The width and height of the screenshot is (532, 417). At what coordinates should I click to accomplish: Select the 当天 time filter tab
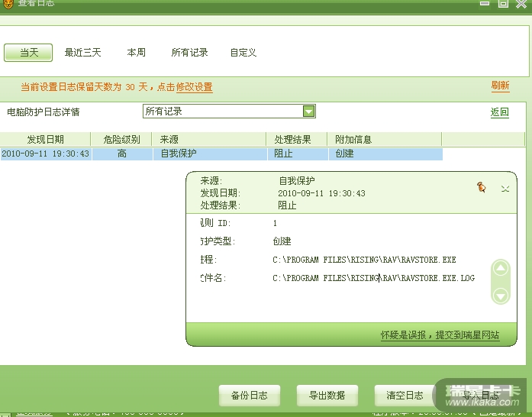pos(28,53)
